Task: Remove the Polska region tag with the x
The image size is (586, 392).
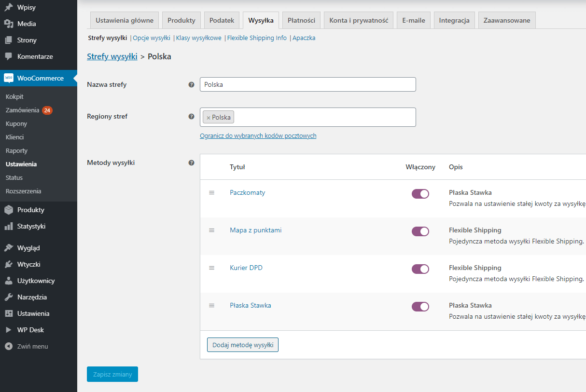Action: pos(209,118)
